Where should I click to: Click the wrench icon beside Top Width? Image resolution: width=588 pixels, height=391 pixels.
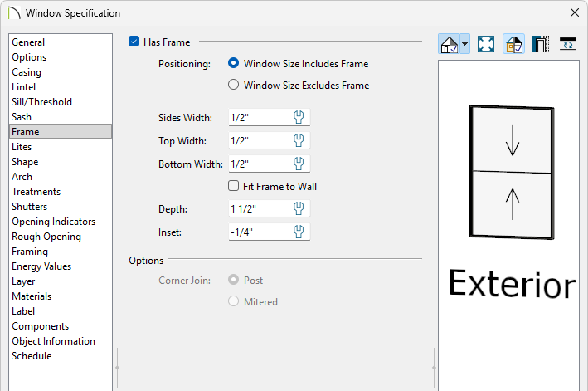(x=299, y=140)
